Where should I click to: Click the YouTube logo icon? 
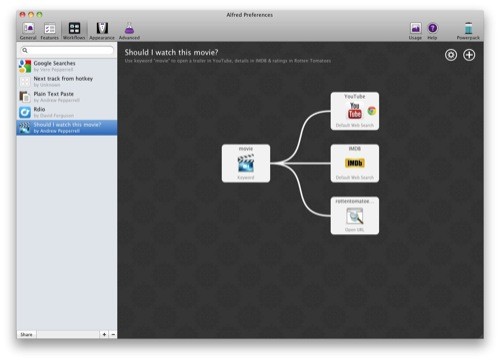pyautogui.click(x=355, y=111)
